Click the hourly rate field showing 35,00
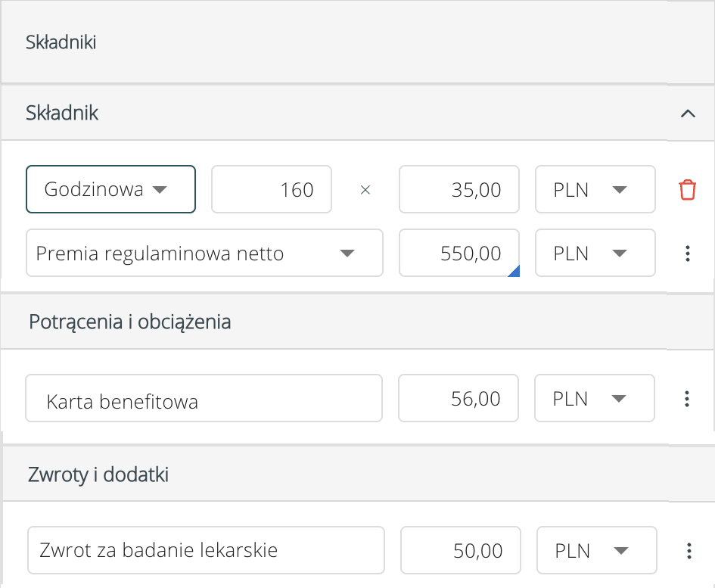Screen dimensions: 715x588 click(x=459, y=189)
